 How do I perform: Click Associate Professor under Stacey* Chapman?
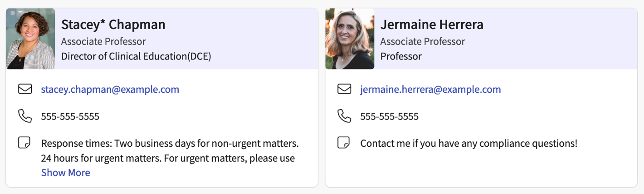103,42
